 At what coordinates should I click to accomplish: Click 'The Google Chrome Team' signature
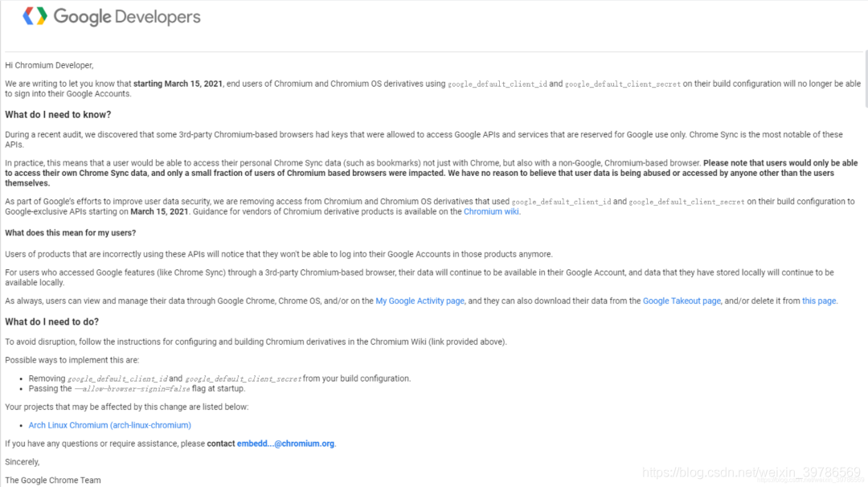click(53, 481)
